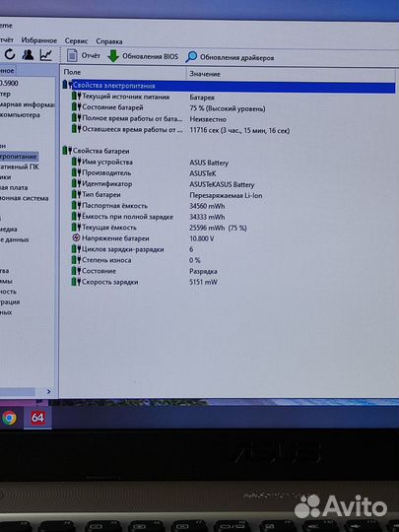This screenshot has width=399, height=532.
Task: Select the Паспортная ёмкость row
Action: point(229,206)
